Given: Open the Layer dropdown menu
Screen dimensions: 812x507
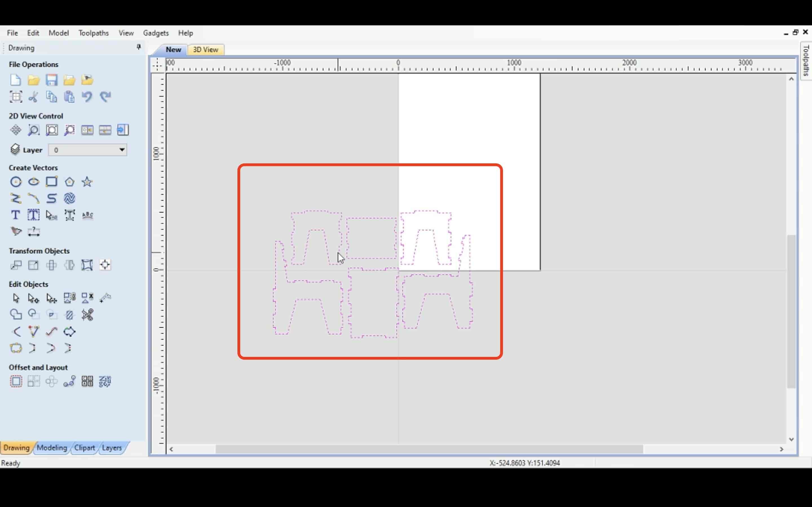Looking at the screenshot, I should tap(122, 150).
